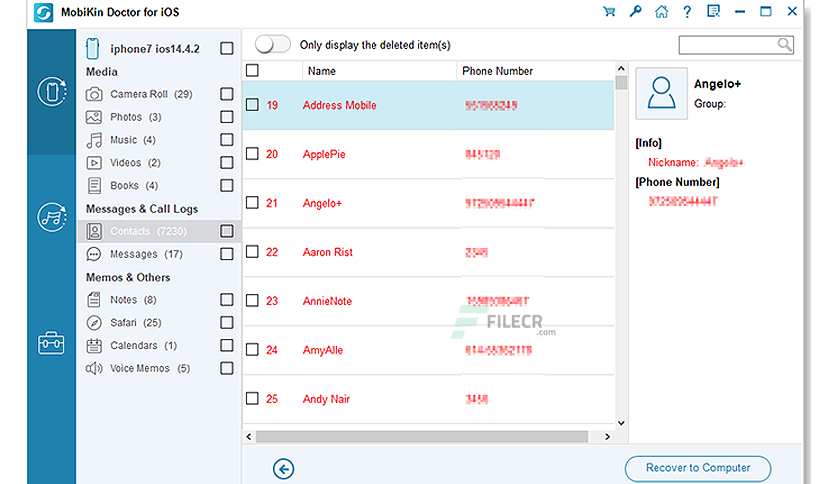This screenshot has height=484, width=836.
Task: Click the Music note icon
Action: point(94,140)
